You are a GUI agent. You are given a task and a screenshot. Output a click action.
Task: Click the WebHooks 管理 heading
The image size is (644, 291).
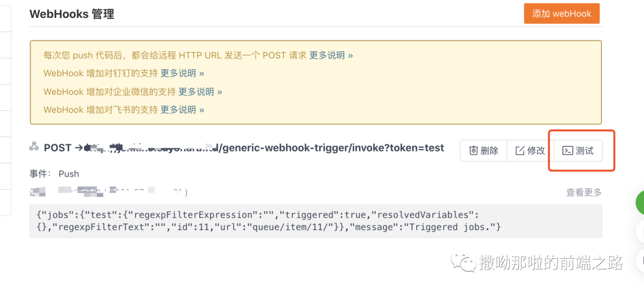tap(72, 14)
